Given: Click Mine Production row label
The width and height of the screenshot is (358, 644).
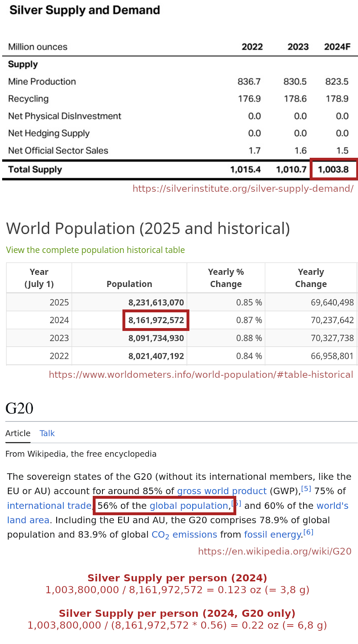Looking at the screenshot, I should point(42,82).
